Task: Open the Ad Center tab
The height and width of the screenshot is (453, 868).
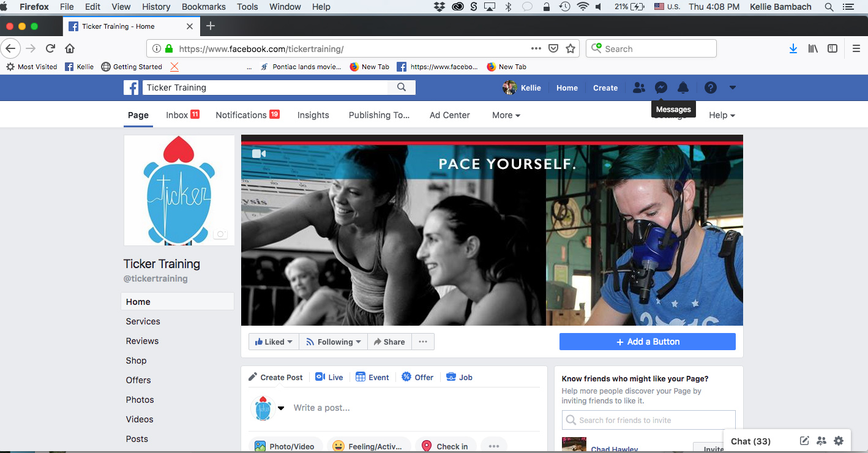Action: pos(450,115)
